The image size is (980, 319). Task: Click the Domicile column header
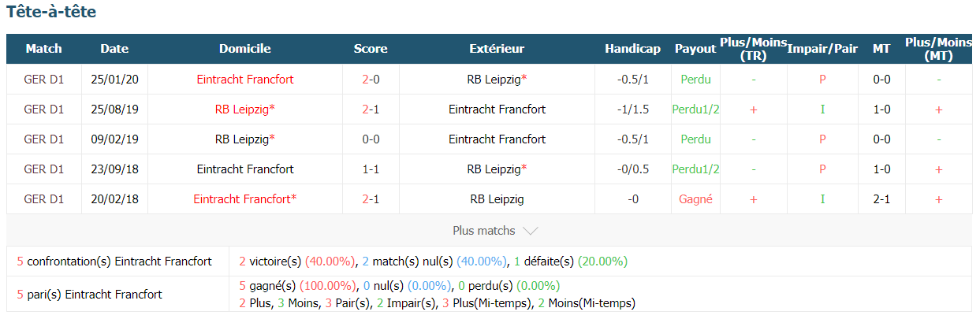(x=245, y=49)
